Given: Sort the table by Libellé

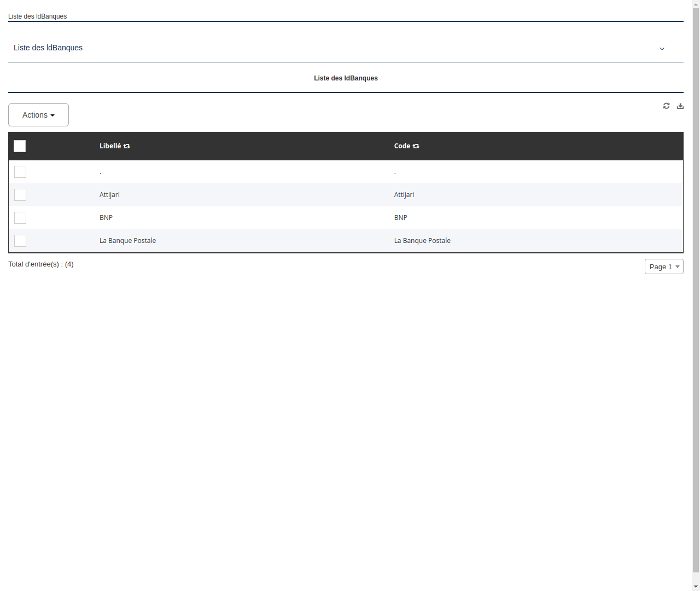Looking at the screenshot, I should (x=126, y=146).
